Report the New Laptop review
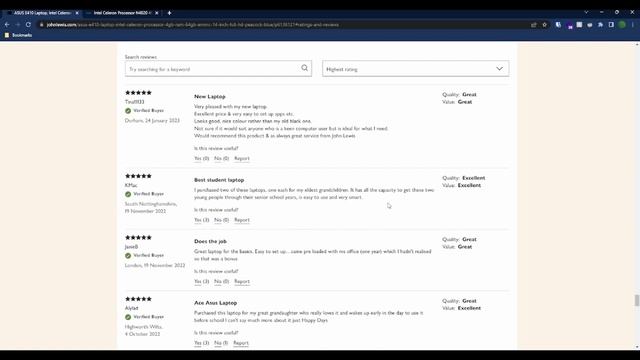Viewport: 640px width, 360px height. point(242,158)
